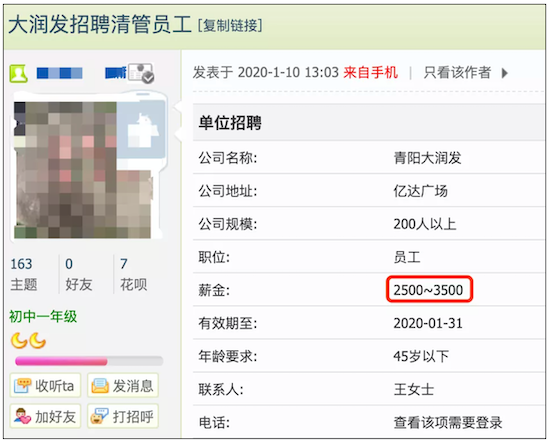Click the first yellow moon level icon
This screenshot has width=550, height=441.
19,340
